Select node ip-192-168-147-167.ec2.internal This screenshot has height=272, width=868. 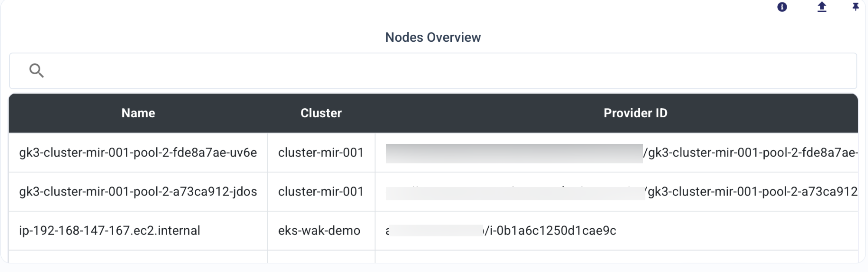(x=109, y=230)
